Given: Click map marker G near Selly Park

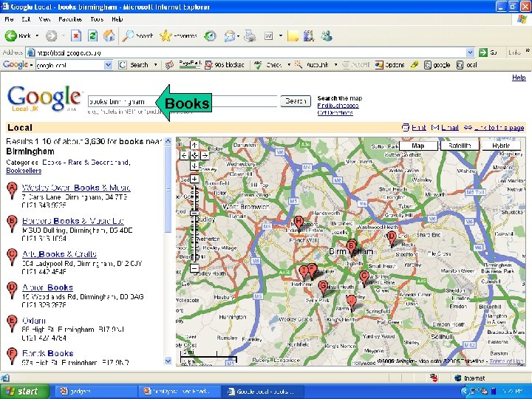Looking at the screenshot, I should pos(324,287).
